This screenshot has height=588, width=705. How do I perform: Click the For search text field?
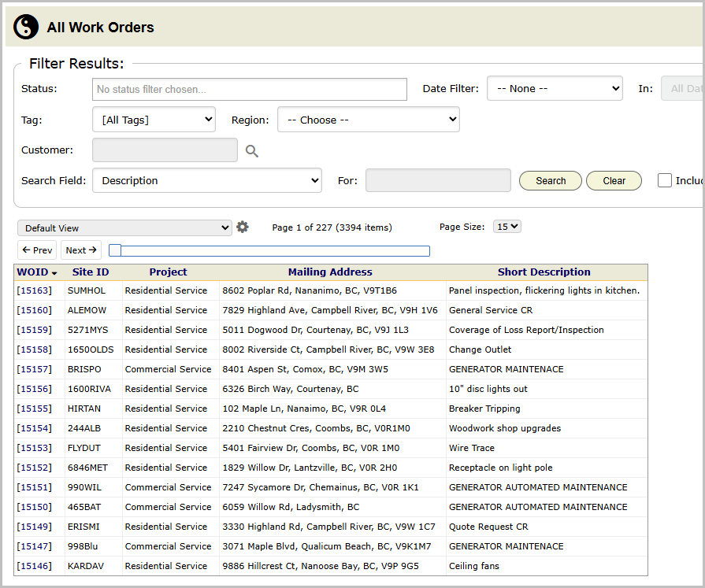(x=438, y=180)
